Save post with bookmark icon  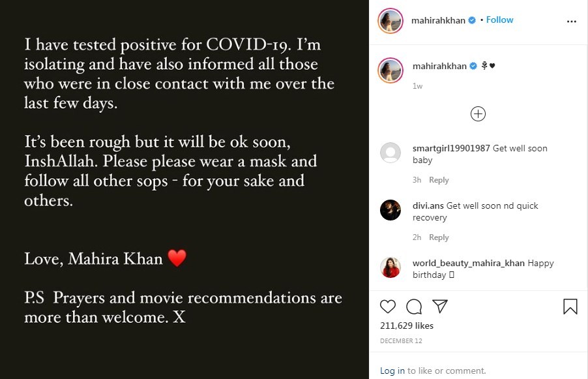(x=570, y=307)
